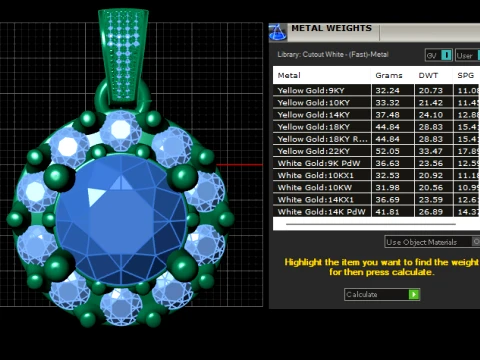
Task: Click the Library: Cutout White label
Action: click(x=333, y=54)
